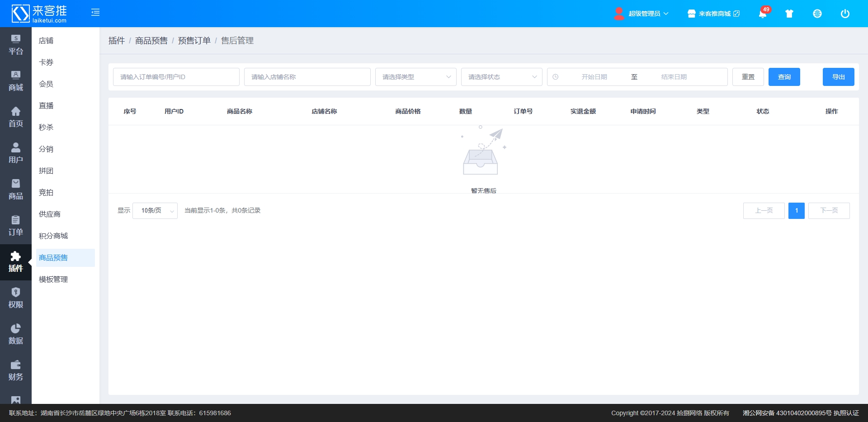Click the order number/user ID input field

coord(176,77)
